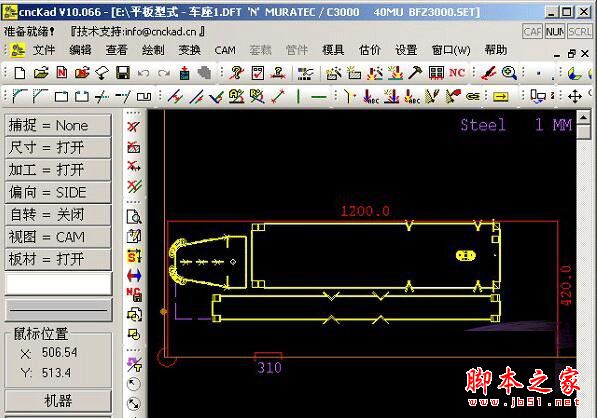Open the 估价 menu

pos(370,50)
